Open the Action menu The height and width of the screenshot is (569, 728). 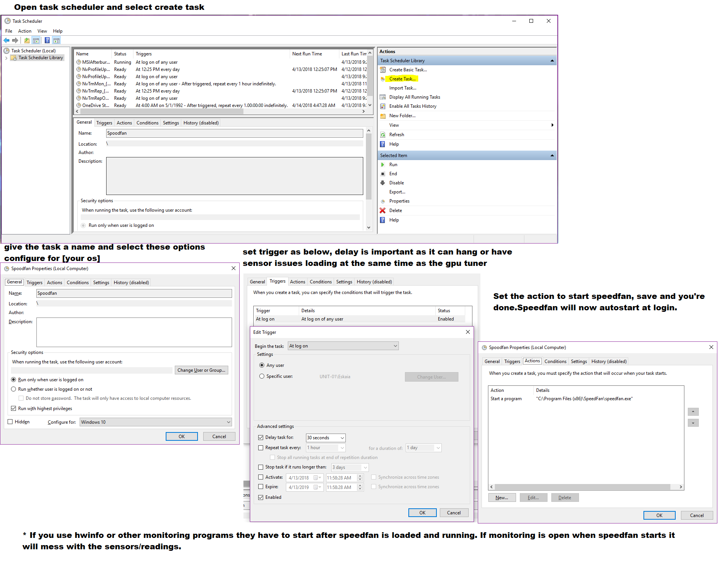coord(25,31)
